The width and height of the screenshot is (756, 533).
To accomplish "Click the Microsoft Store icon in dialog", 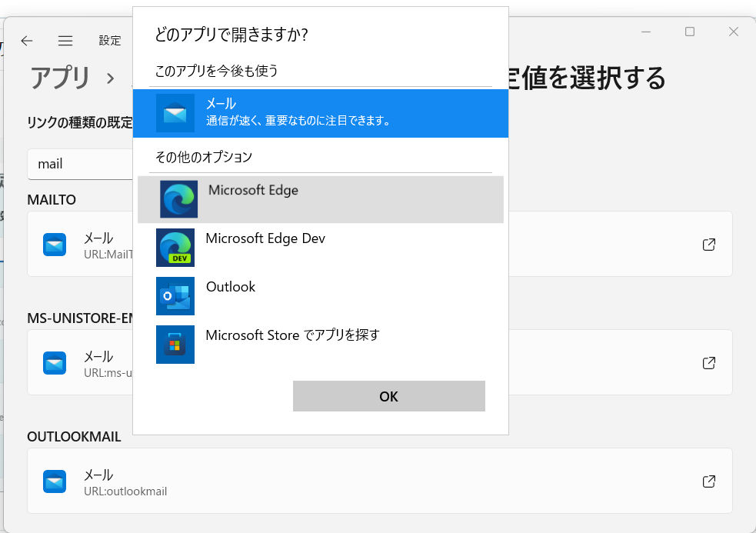I will [x=175, y=345].
